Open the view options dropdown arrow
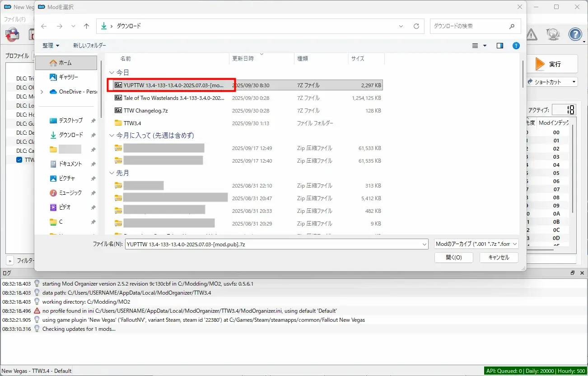 pos(485,46)
